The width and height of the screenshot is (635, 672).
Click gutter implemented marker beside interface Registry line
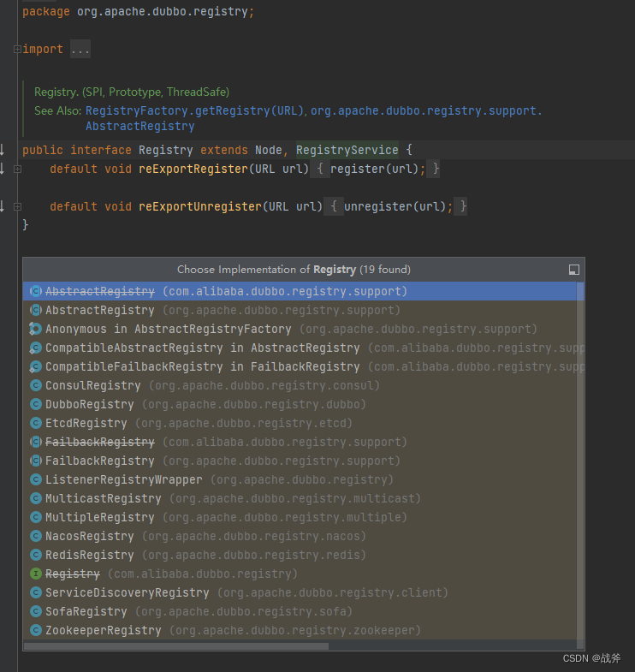[x=3, y=150]
